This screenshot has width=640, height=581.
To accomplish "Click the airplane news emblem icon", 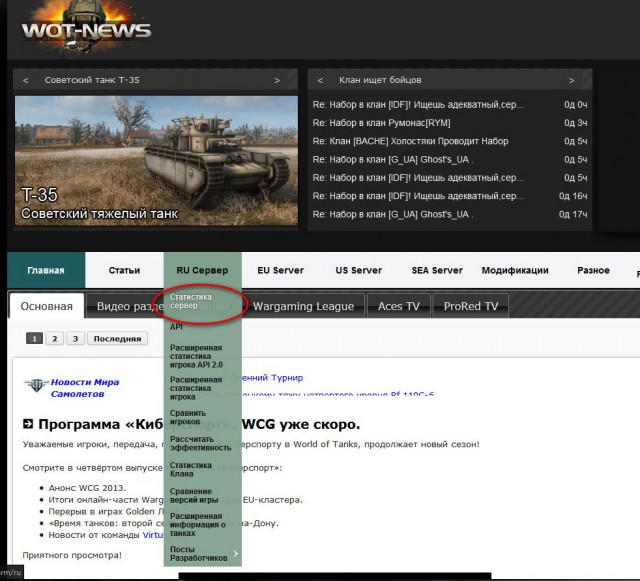I will pyautogui.click(x=36, y=385).
